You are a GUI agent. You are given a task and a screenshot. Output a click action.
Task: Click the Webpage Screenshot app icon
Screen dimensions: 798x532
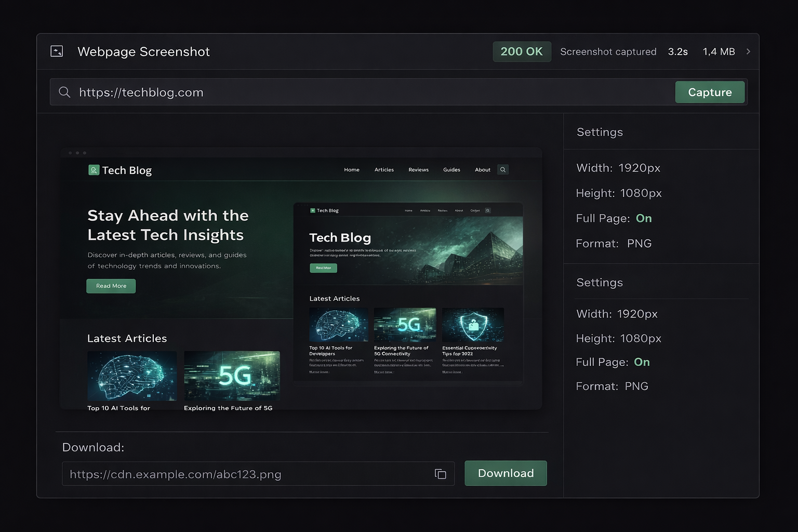[57, 51]
